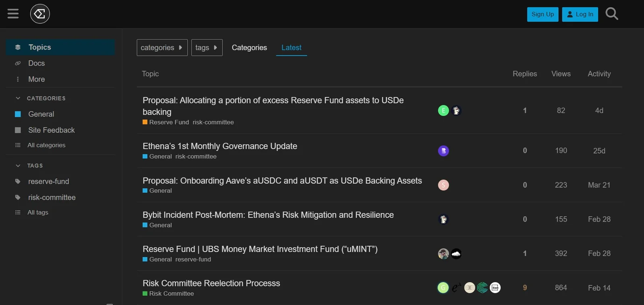Screen dimensions: 644x305
Task: Click the All tags list icon
Action: coord(18,212)
